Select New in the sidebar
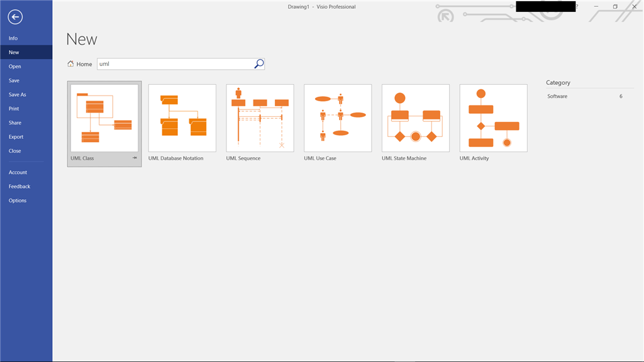Screen dimensions: 644x362 (26, 52)
